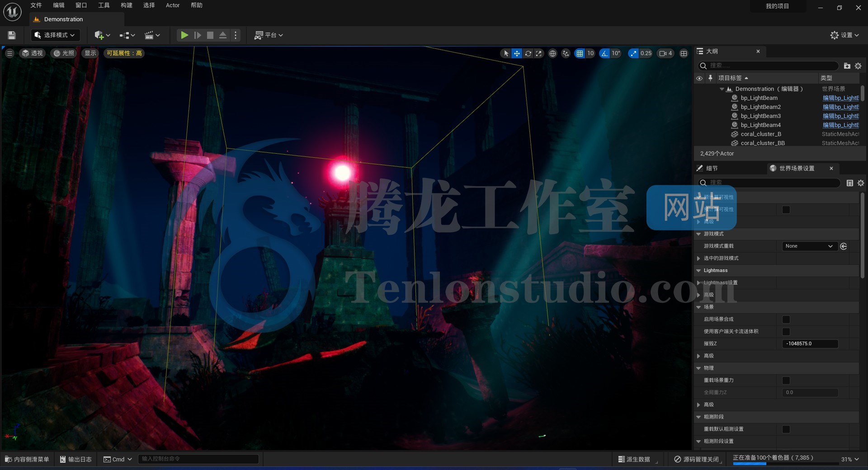The width and height of the screenshot is (868, 470).
Task: Open the 设置 settings dropdown
Action: [x=844, y=35]
